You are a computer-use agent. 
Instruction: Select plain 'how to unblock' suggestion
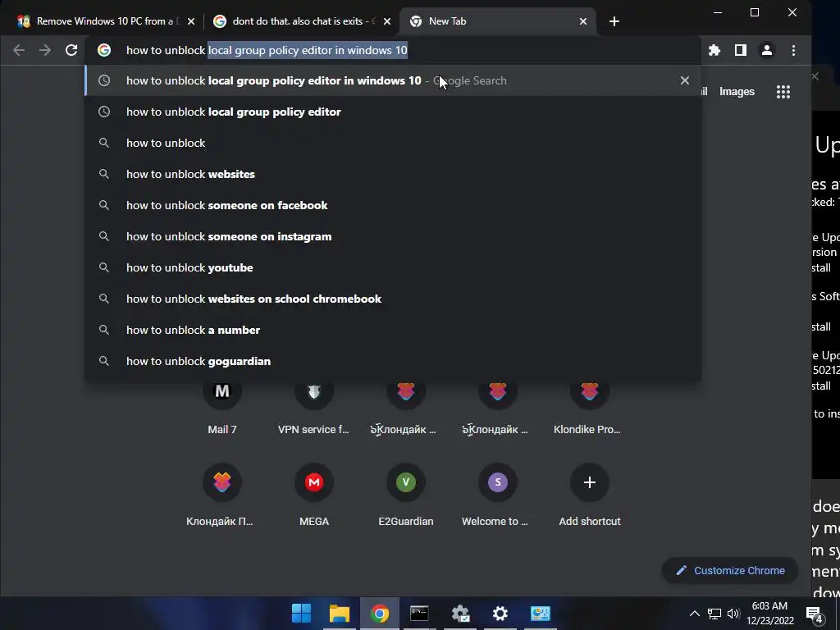[393, 143]
